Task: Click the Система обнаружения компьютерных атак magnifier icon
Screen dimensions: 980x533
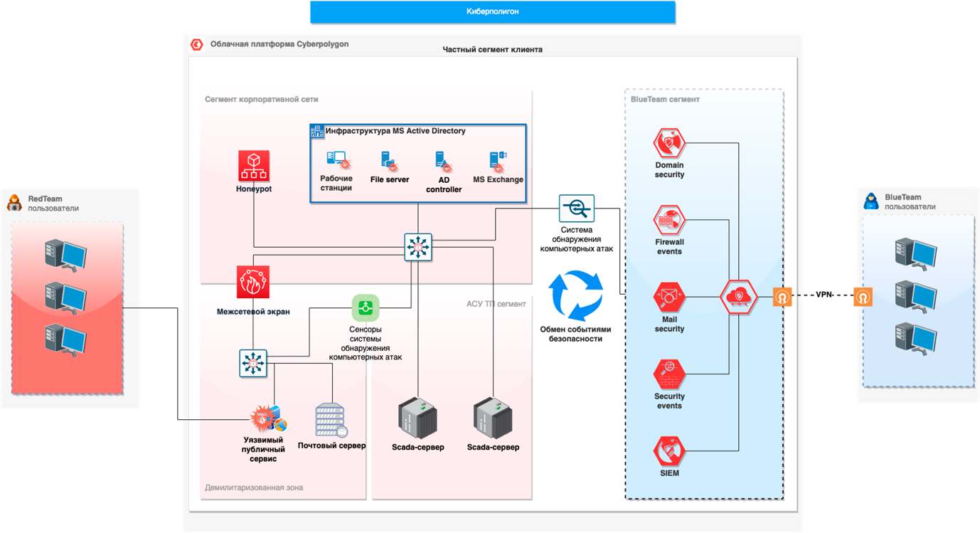Action: [576, 209]
